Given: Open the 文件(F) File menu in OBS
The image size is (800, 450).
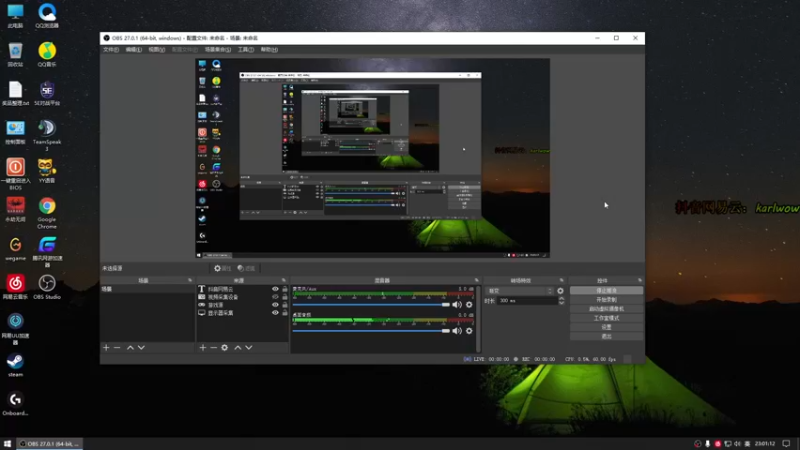Looking at the screenshot, I should pos(111,49).
